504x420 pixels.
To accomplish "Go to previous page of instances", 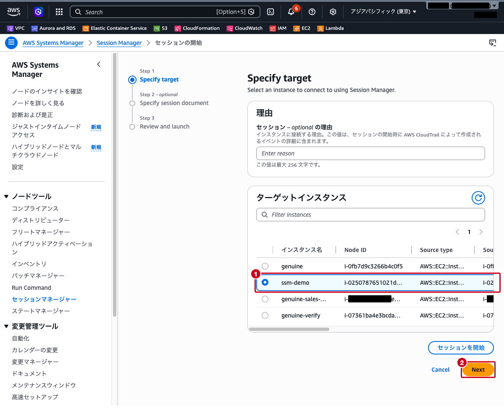I will coord(457,232).
